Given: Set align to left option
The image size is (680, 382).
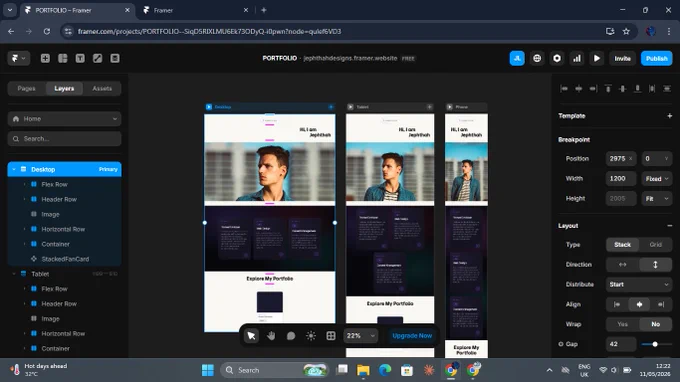Looking at the screenshot, I should tap(617, 304).
